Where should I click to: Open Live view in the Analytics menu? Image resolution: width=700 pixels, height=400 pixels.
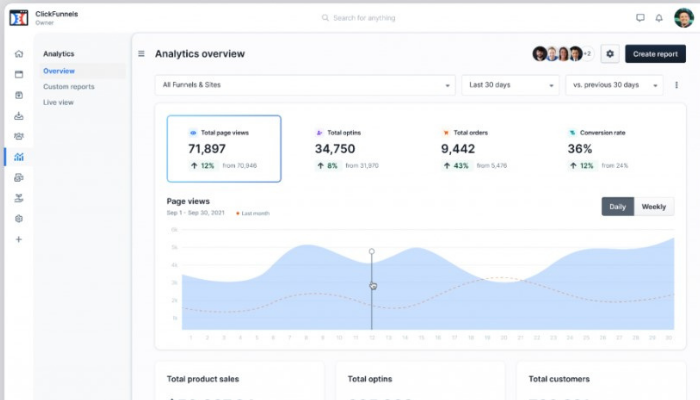coord(58,102)
